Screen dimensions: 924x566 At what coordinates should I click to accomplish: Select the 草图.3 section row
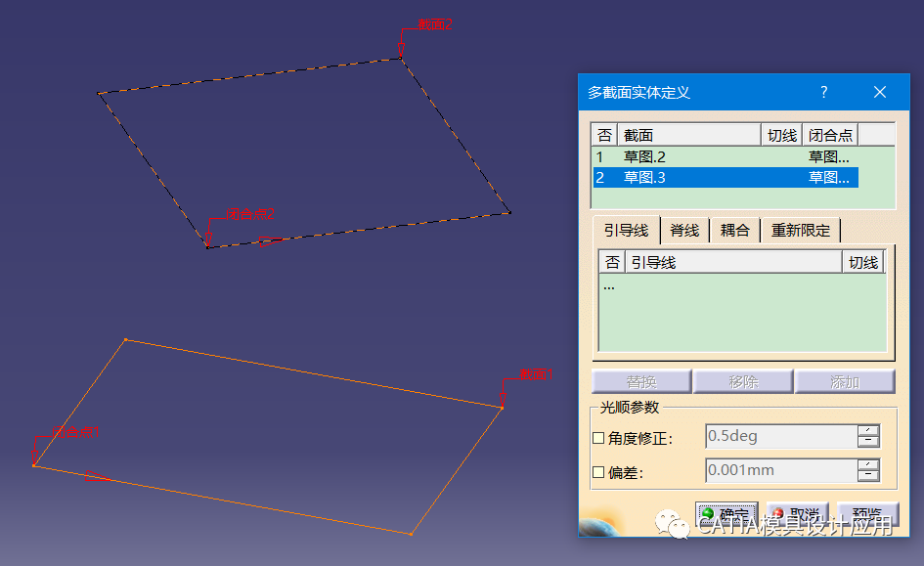[726, 177]
